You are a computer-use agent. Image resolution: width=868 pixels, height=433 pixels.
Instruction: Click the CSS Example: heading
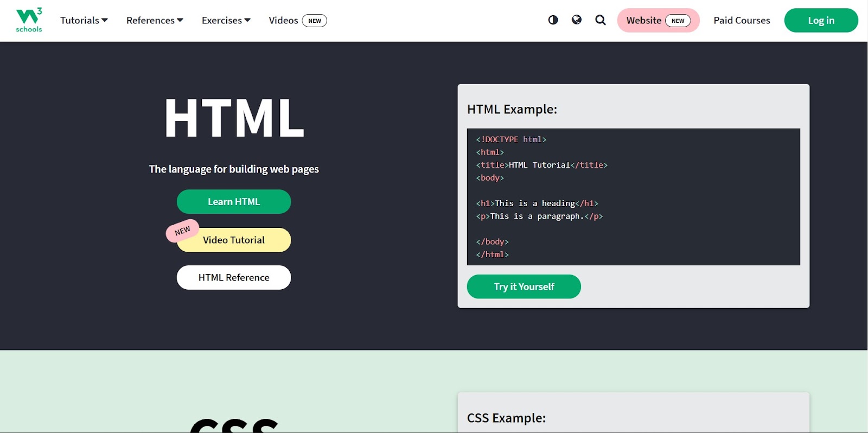pos(506,418)
